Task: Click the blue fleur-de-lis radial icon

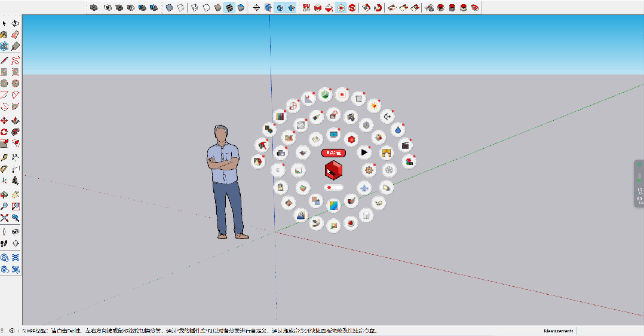Action: click(x=364, y=188)
